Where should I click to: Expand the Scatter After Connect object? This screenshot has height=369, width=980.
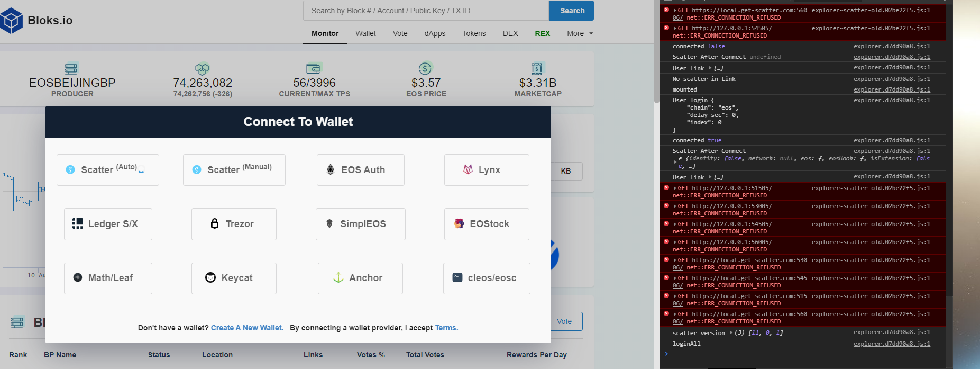675,162
